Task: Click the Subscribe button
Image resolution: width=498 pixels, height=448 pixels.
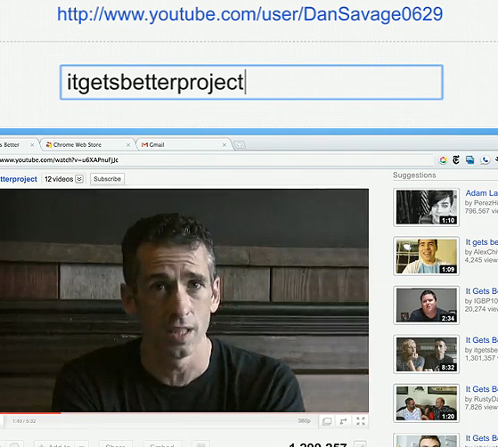Action: click(107, 179)
